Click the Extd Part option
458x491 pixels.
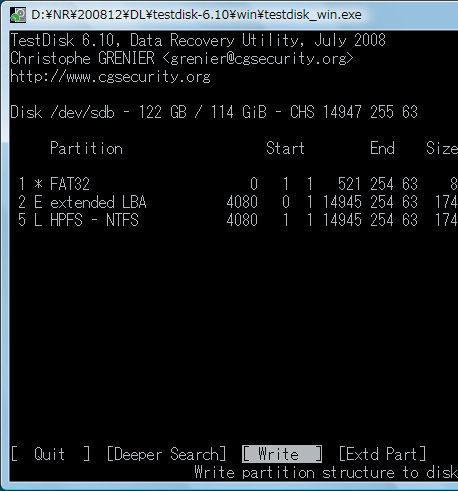(x=382, y=454)
